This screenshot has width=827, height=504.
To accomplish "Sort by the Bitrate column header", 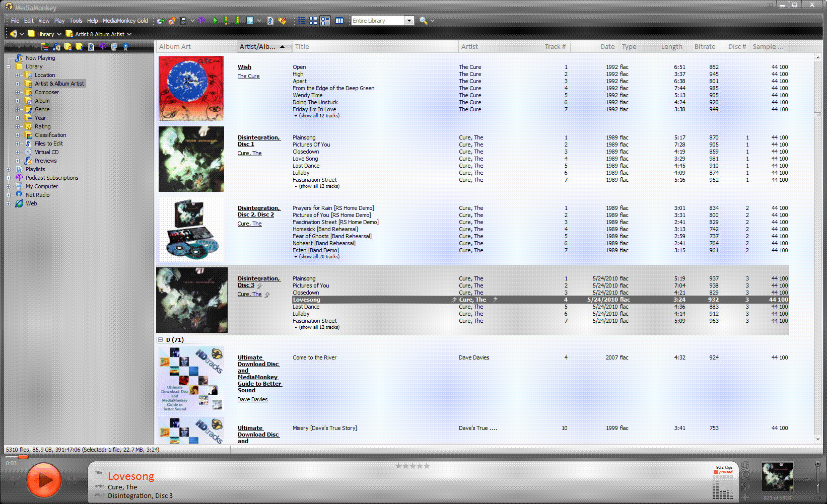I will [x=705, y=46].
